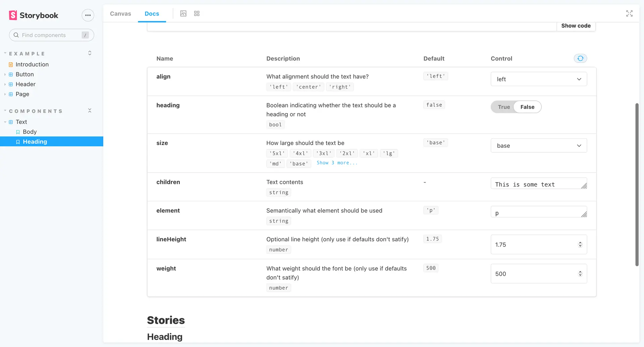Open the align control dropdown showing left
644x347 pixels.
539,79
